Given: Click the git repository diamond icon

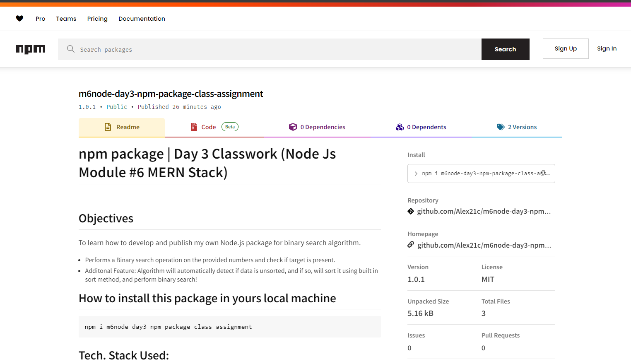Looking at the screenshot, I should (411, 211).
